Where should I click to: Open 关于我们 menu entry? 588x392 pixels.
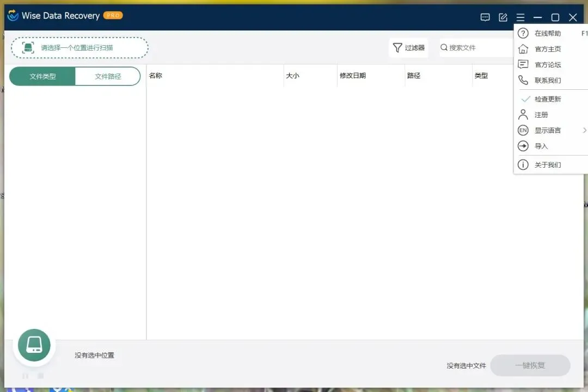pos(550,164)
